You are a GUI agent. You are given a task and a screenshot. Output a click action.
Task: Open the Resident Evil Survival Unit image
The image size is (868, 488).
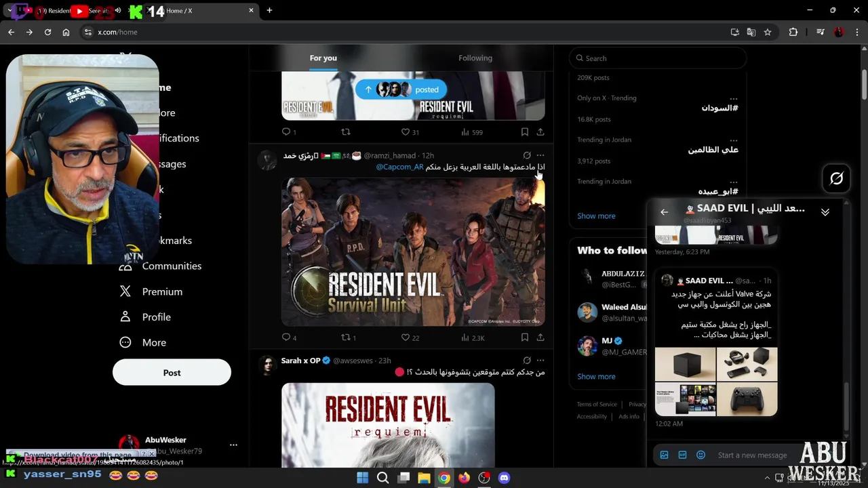click(x=413, y=251)
